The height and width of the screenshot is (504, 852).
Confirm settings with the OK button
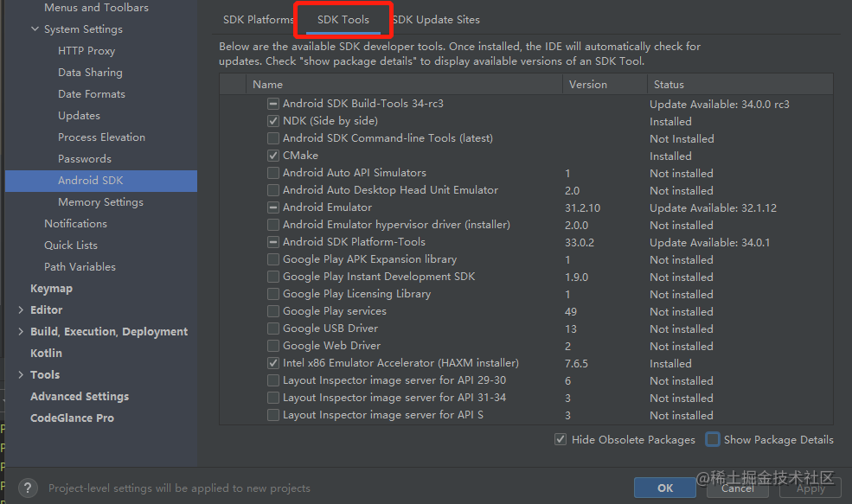(665, 488)
